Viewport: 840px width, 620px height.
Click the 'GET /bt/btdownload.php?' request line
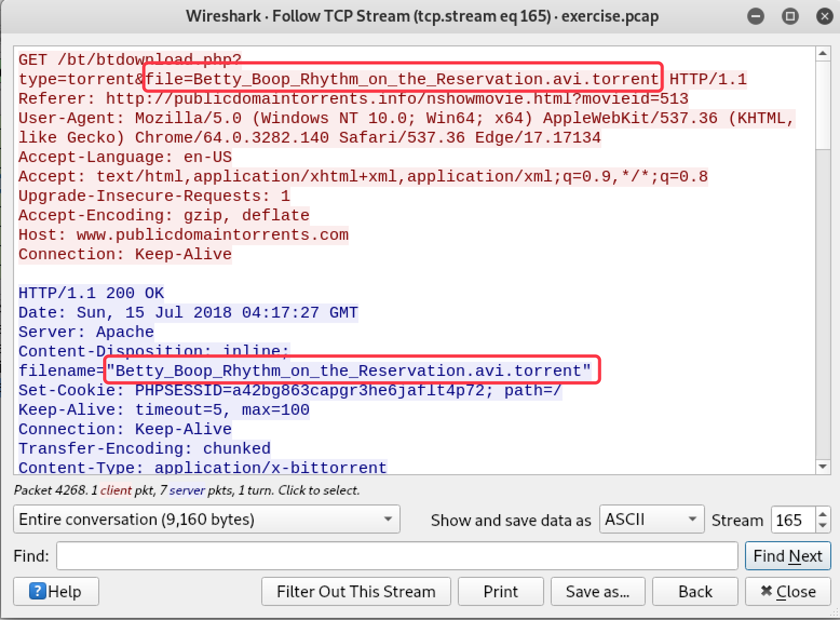coord(130,60)
